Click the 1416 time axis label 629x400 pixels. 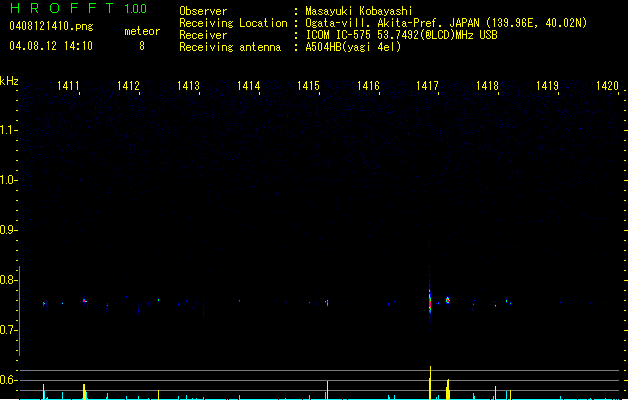click(368, 86)
